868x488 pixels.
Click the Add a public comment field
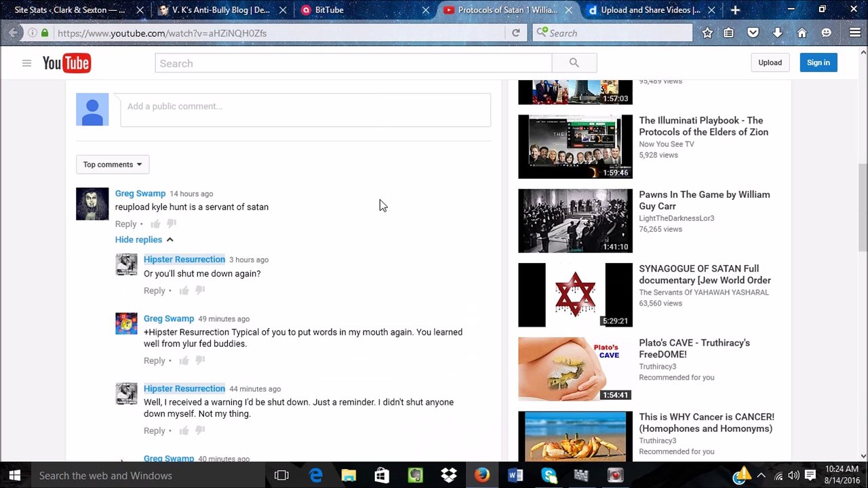(x=305, y=110)
